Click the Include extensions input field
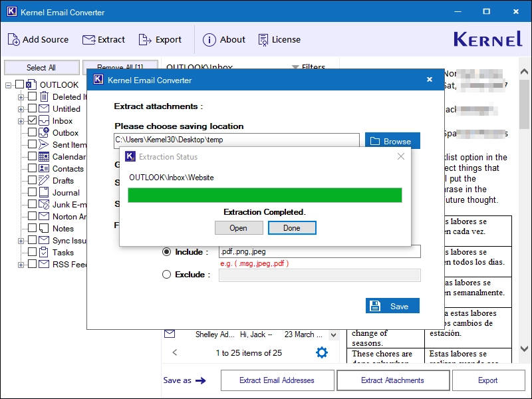 click(320, 251)
